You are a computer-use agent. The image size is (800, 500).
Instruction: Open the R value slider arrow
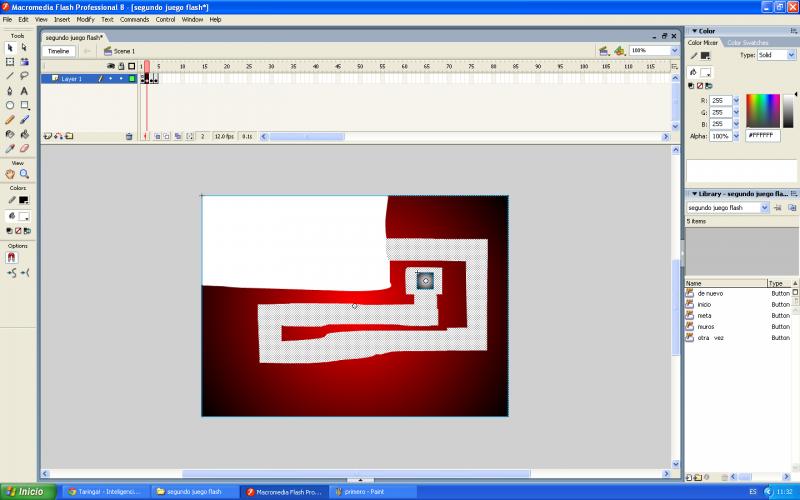click(736, 101)
